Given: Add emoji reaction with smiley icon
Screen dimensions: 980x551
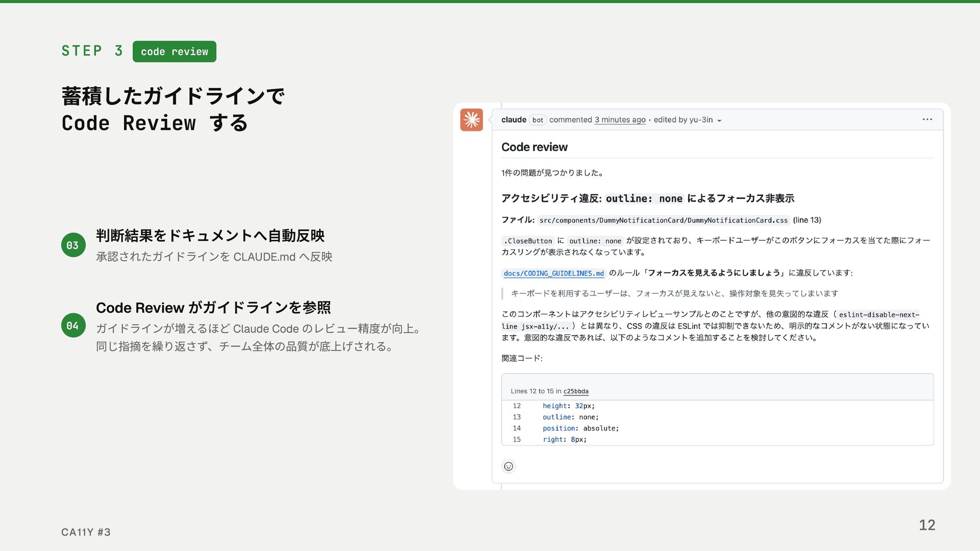Looking at the screenshot, I should [508, 466].
